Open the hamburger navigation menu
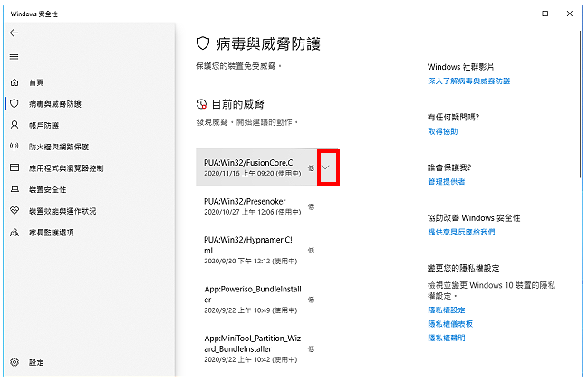588x391 pixels. click(x=14, y=56)
